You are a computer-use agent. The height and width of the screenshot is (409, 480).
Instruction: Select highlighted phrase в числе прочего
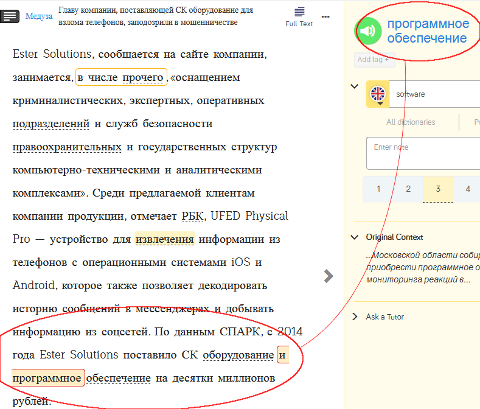[121, 77]
